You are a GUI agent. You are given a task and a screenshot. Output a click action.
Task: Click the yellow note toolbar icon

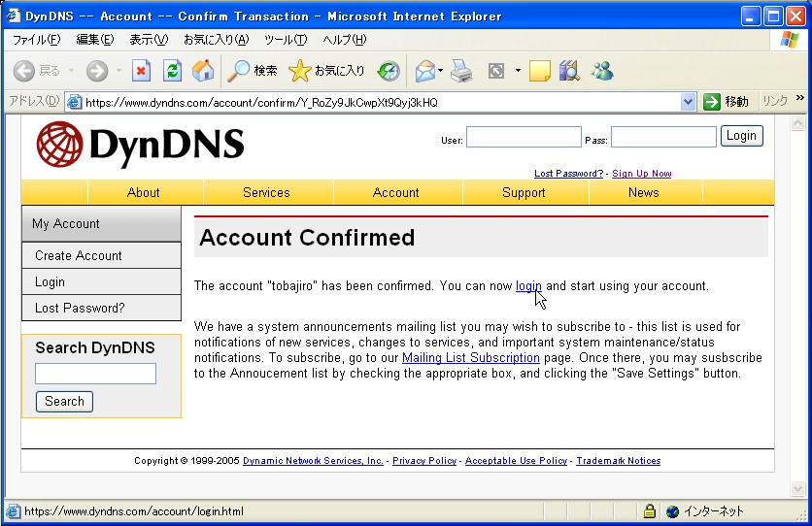[x=540, y=71]
